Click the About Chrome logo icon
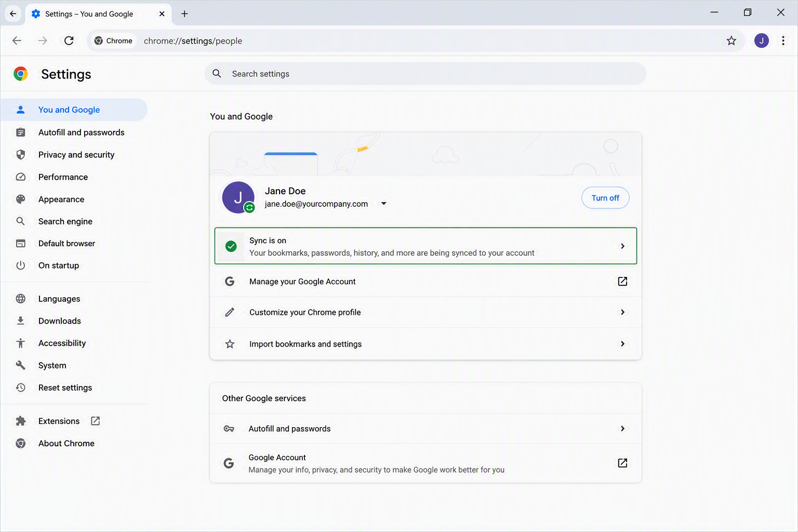The width and height of the screenshot is (798, 532). click(x=21, y=444)
